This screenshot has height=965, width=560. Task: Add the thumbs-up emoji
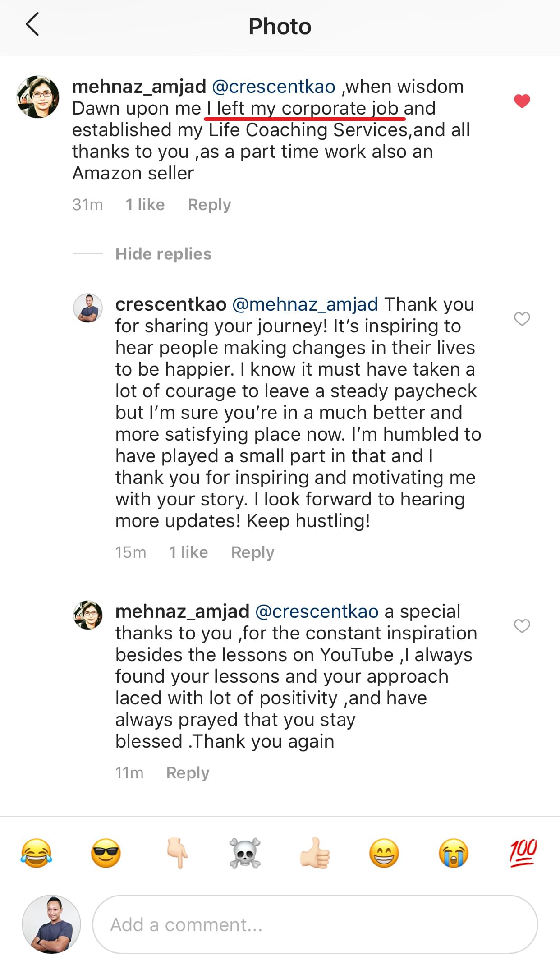tap(315, 853)
